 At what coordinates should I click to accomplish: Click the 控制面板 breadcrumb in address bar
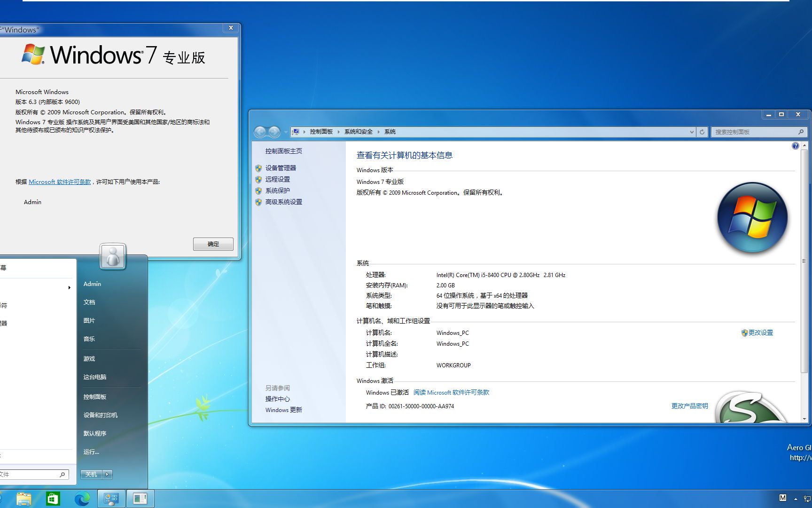(x=321, y=132)
